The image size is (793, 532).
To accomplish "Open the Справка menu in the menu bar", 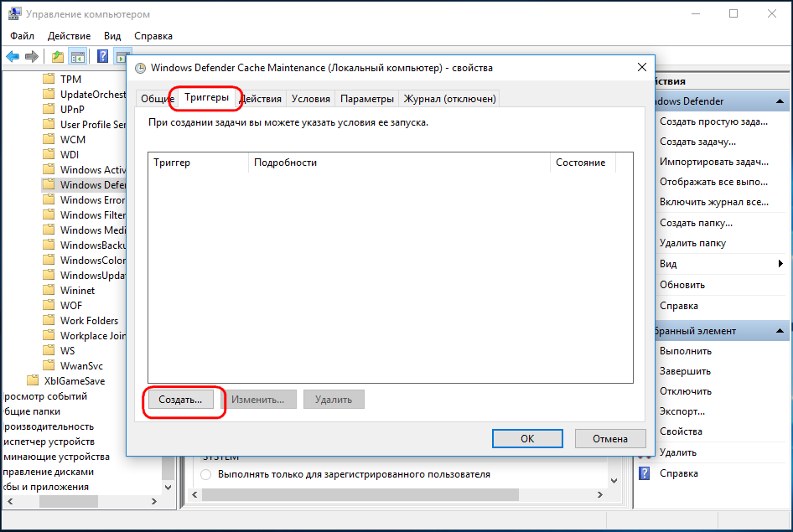I will pyautogui.click(x=153, y=36).
